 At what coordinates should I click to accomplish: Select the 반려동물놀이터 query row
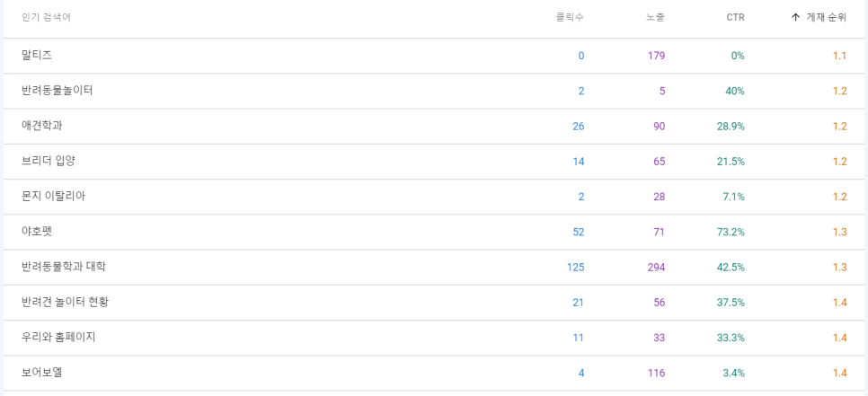pos(433,92)
